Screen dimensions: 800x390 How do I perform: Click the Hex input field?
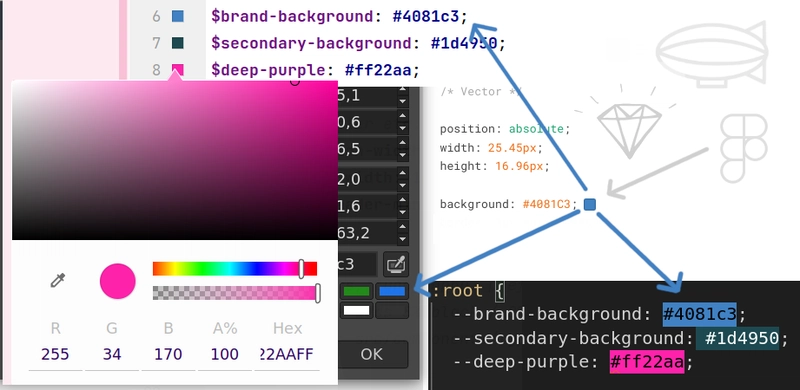click(x=287, y=354)
